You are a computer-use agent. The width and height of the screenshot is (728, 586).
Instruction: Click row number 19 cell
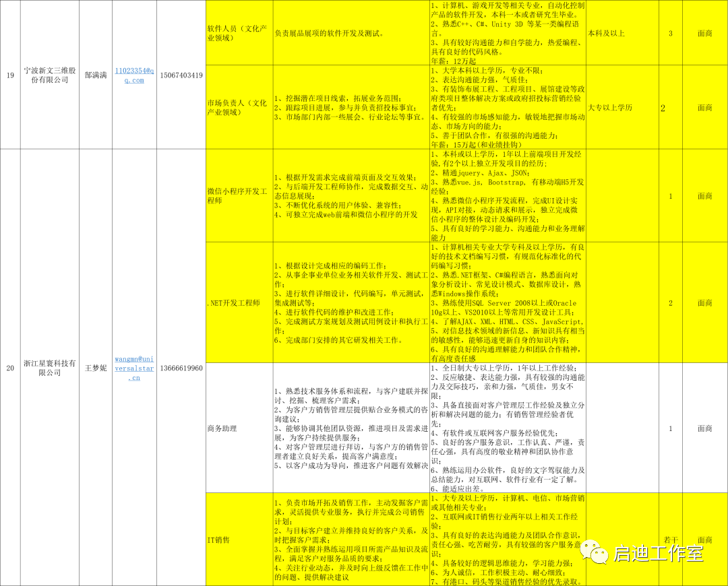click(10, 75)
